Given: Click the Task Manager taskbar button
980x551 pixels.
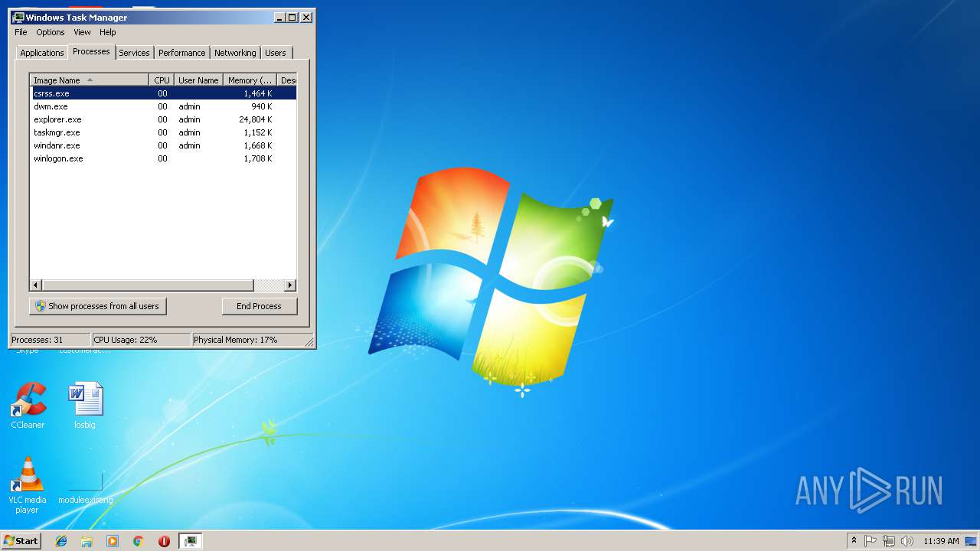Looking at the screenshot, I should point(191,541).
